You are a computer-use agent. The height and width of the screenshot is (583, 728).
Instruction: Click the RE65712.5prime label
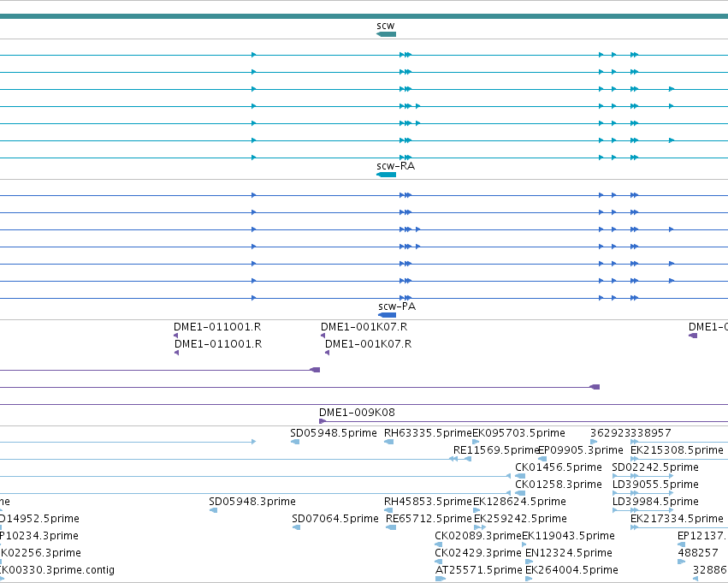pyautogui.click(x=429, y=519)
